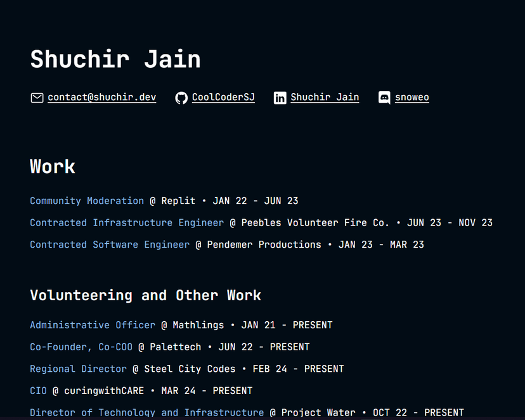This screenshot has height=420, width=525.
Task: Click the CIO role link
Action: (38, 391)
